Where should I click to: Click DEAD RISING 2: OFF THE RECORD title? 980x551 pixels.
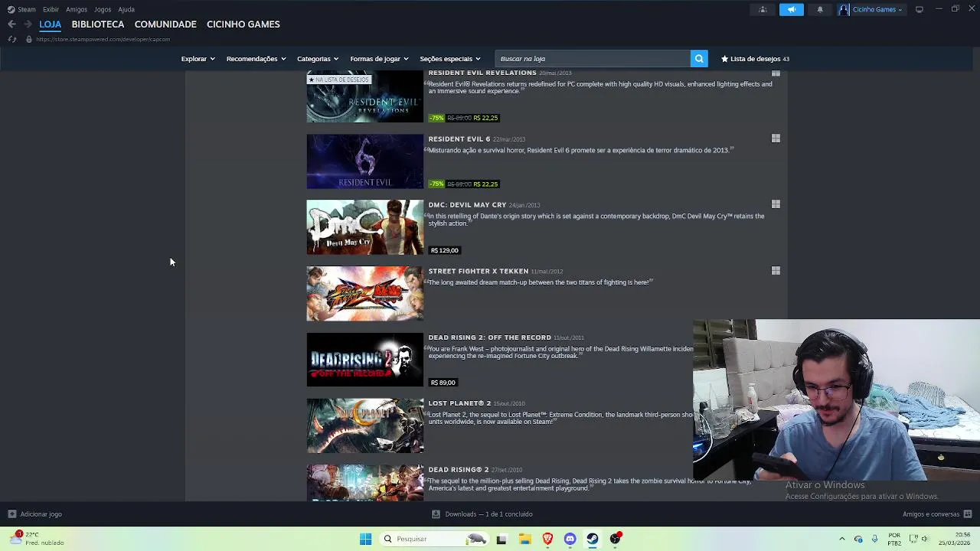(x=489, y=337)
